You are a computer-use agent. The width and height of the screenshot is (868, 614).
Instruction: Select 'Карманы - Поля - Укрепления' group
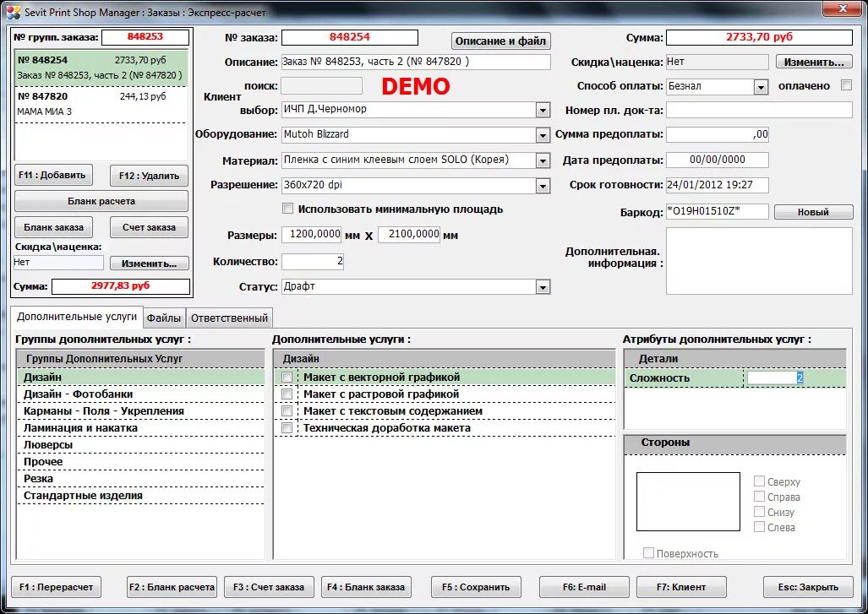(x=140, y=411)
